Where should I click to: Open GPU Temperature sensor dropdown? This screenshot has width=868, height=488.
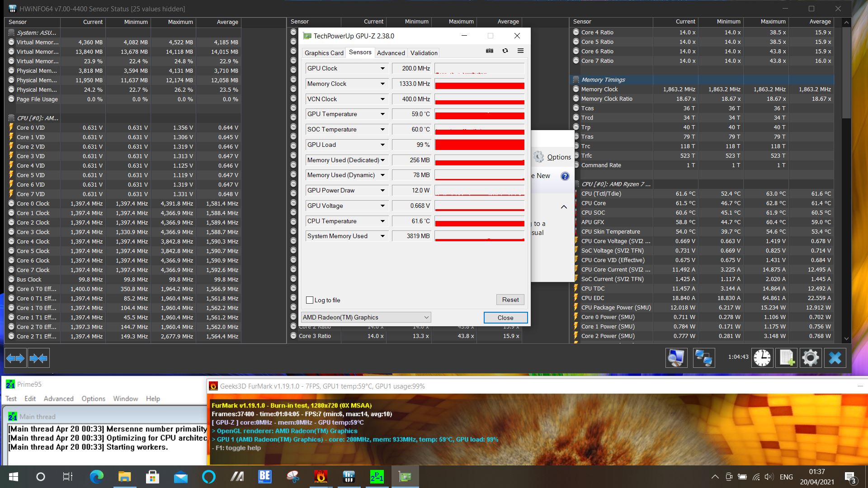(x=382, y=114)
